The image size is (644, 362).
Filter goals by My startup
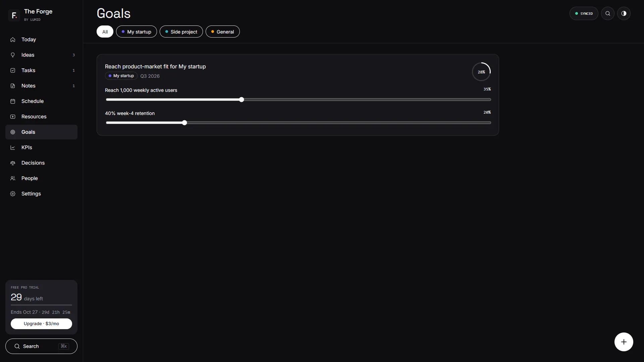pos(137,32)
